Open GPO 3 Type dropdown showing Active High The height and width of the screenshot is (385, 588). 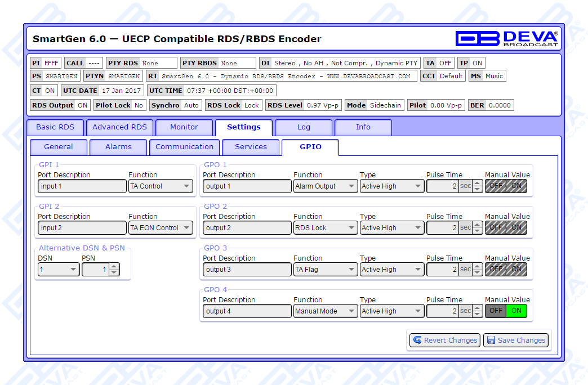click(x=391, y=270)
